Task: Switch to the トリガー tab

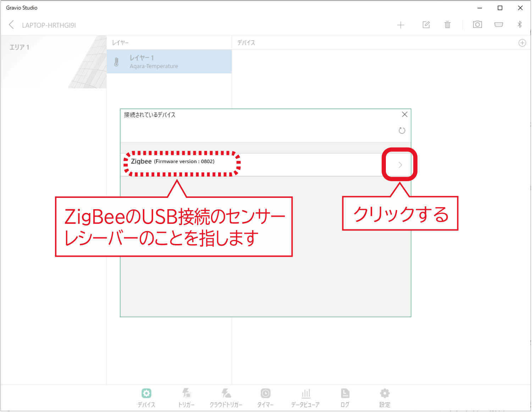Action: [x=186, y=398]
